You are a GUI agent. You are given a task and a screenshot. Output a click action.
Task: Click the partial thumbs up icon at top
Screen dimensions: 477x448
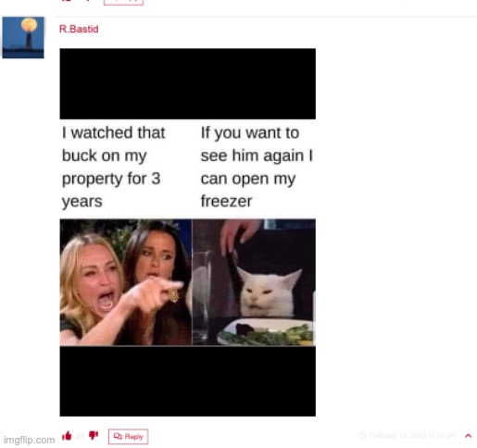pos(67,1)
